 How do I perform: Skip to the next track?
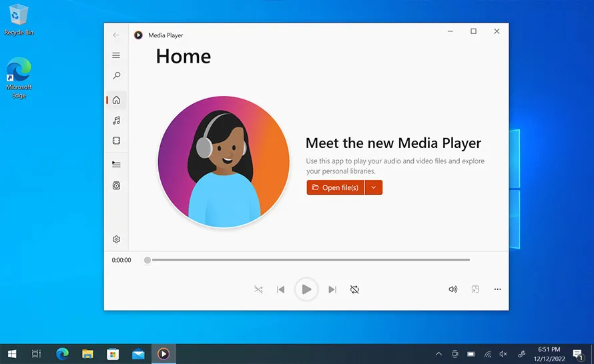(332, 289)
